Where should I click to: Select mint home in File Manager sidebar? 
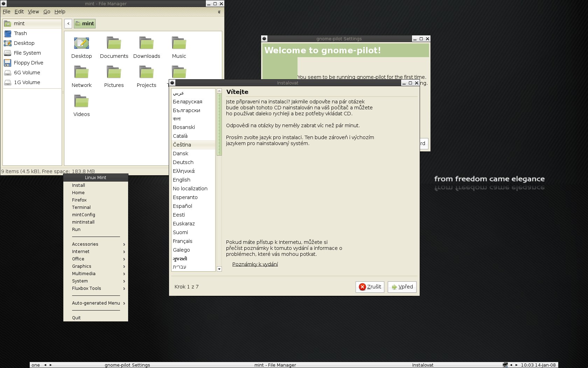click(x=32, y=23)
